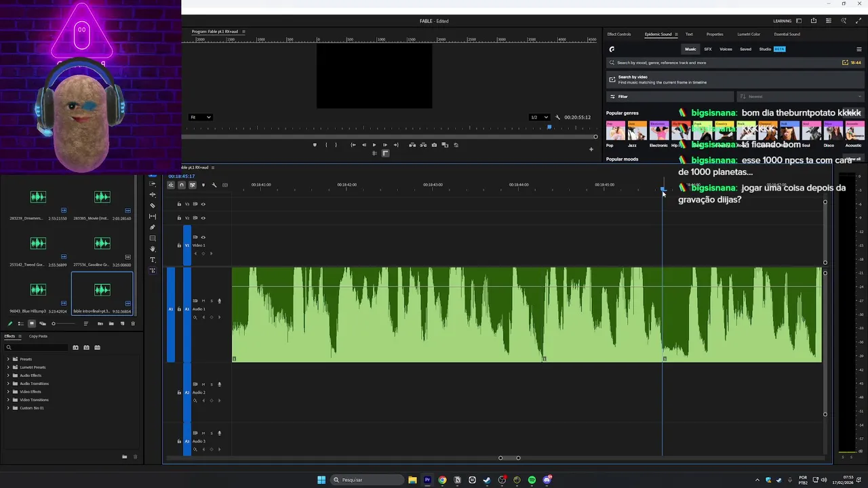Open File Explorer from the taskbar
Screen dimensions: 868x488
[412, 480]
